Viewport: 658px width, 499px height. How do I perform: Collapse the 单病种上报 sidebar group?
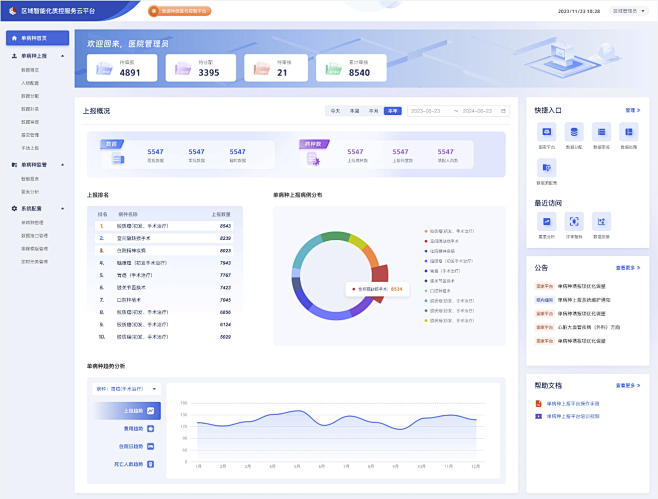(64, 57)
